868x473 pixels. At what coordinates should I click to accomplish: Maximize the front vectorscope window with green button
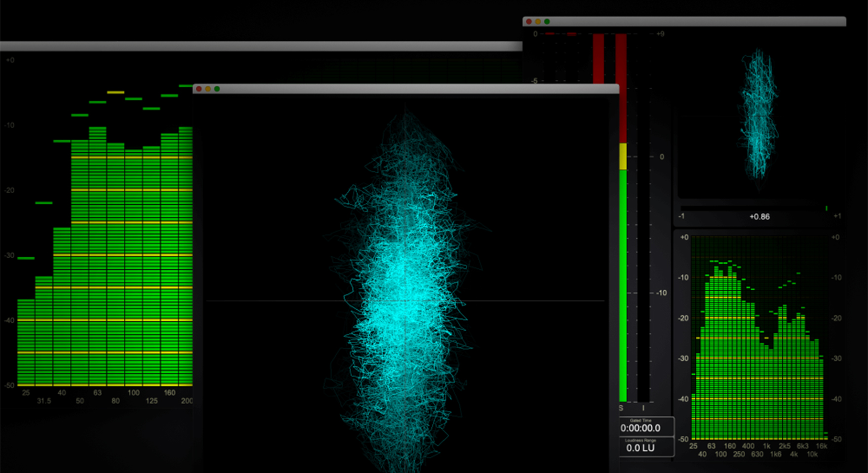tap(217, 89)
